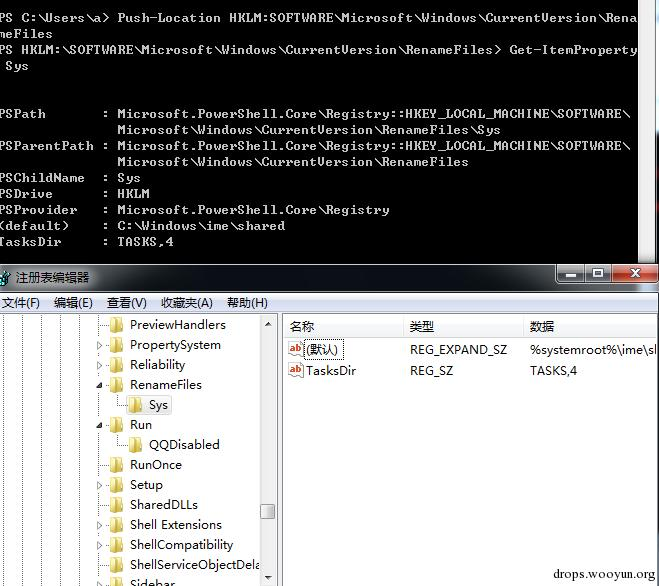Click the tree pane scrollbar thumb
This screenshot has height=586, width=659.
click(267, 512)
